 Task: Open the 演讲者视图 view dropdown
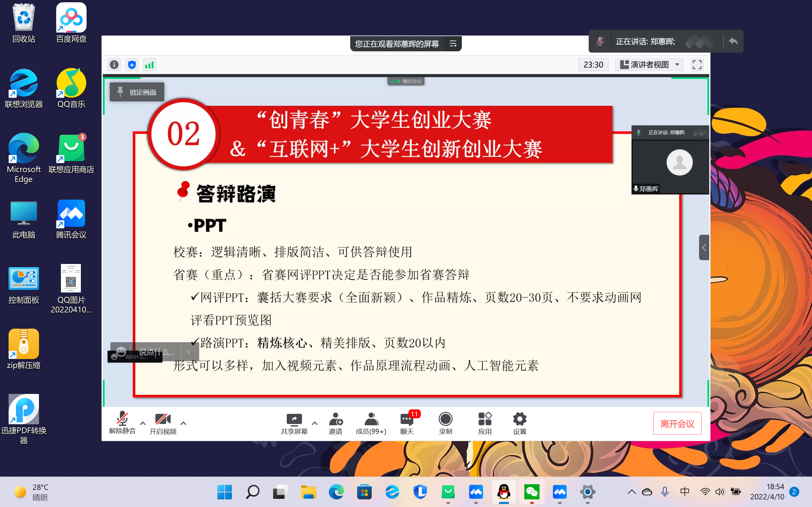(650, 64)
